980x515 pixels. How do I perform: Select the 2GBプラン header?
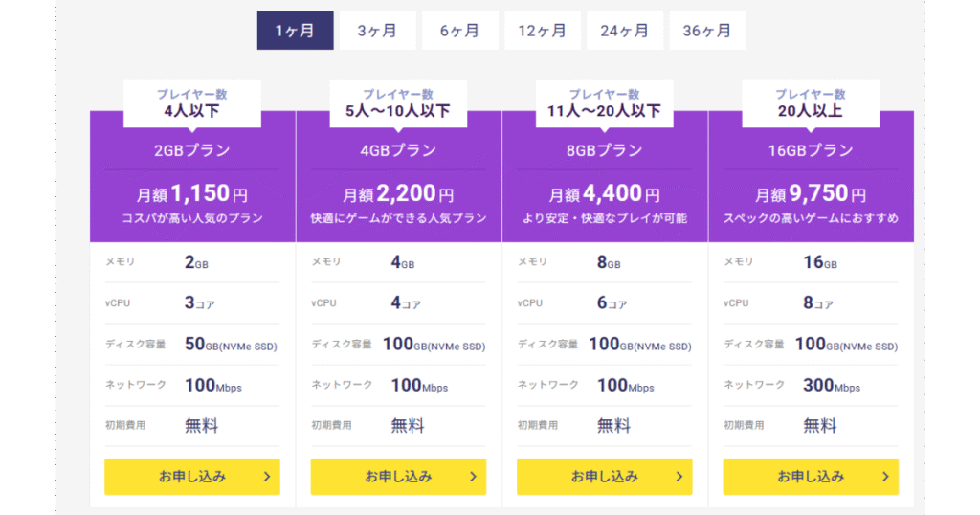(x=192, y=150)
